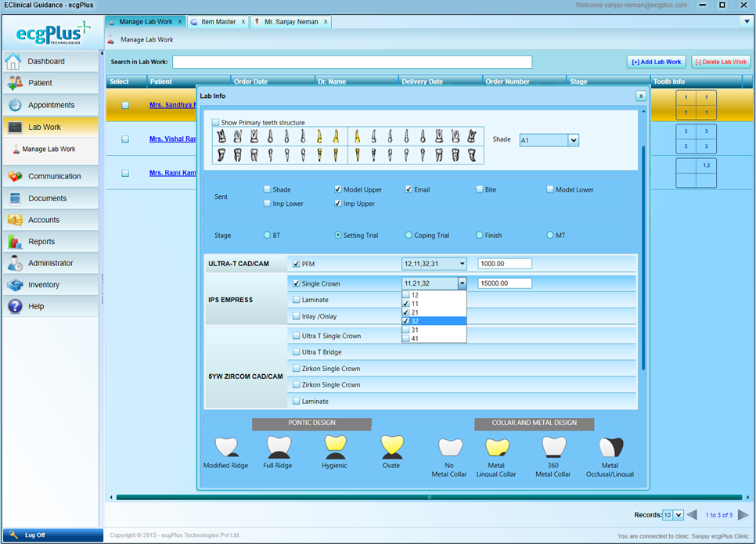Select the Modified Ridge pontic design icon
756x544 pixels.
click(226, 448)
